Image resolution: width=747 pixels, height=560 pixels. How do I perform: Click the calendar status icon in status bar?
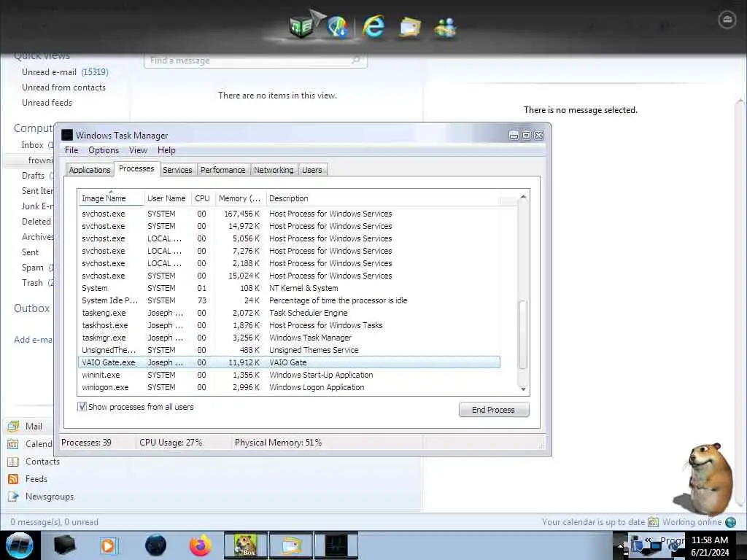click(653, 522)
